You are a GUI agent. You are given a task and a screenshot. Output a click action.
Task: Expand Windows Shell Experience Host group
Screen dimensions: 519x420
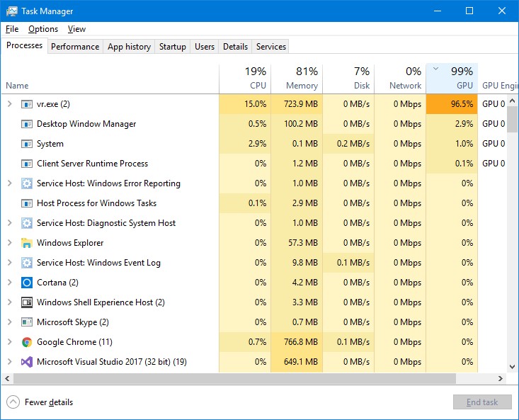click(x=10, y=302)
